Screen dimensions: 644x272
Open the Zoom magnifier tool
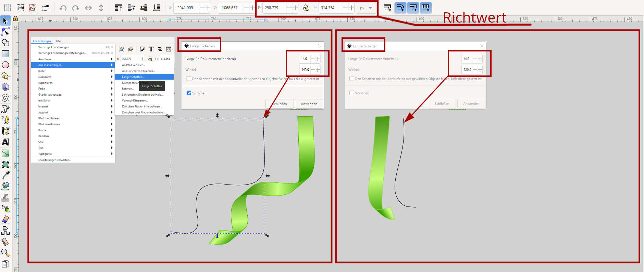click(x=5, y=253)
